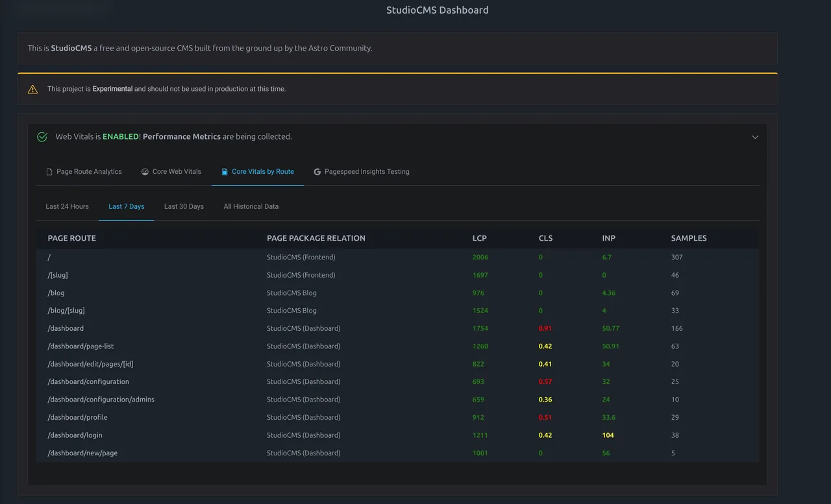Click the red CLS value 0.57
The image size is (831, 504).
pyautogui.click(x=545, y=382)
